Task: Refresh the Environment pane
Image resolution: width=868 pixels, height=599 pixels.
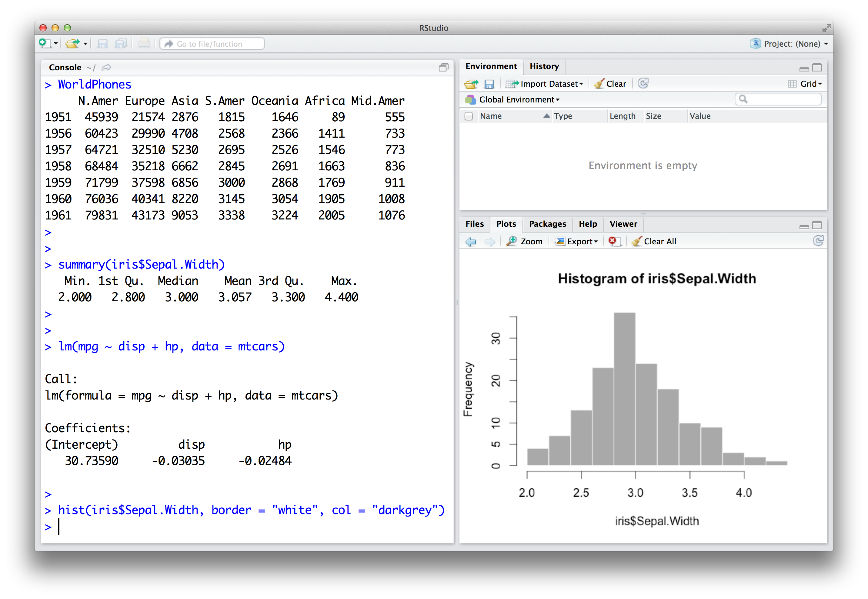Action: coord(643,83)
